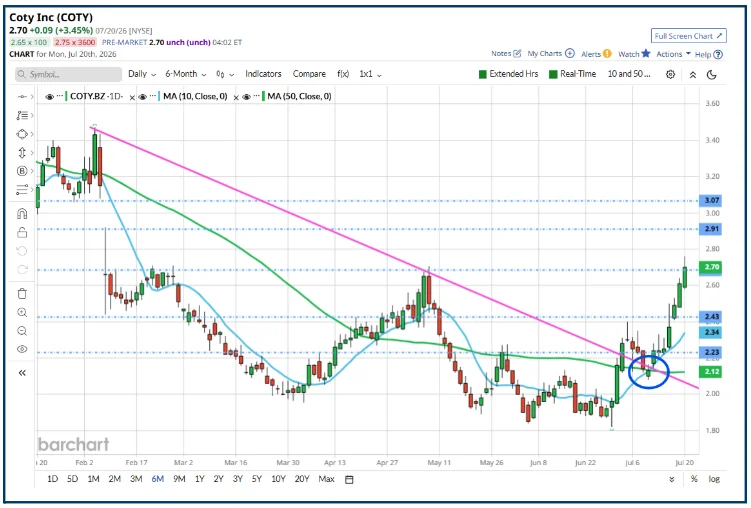This screenshot has width=751, height=508.
Task: Click the My Charts plus icon
Action: pyautogui.click(x=569, y=53)
